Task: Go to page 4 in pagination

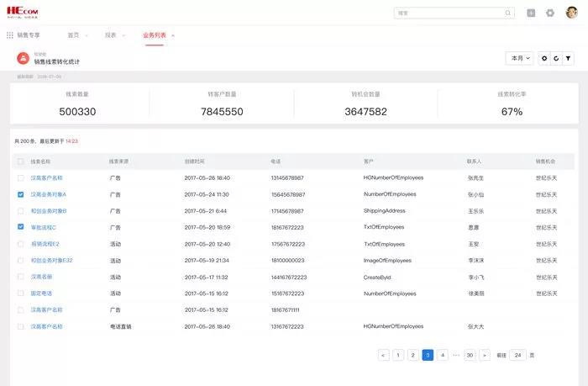Action: pyautogui.click(x=442, y=356)
